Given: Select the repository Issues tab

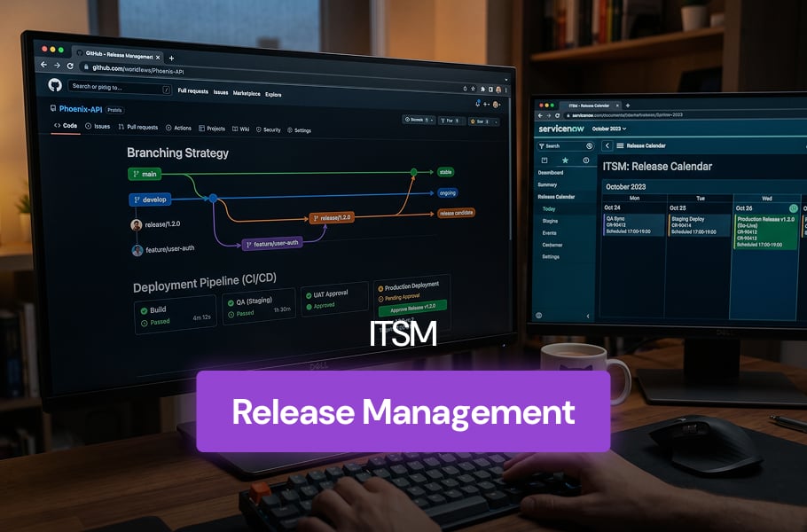Looking at the screenshot, I should [98, 126].
